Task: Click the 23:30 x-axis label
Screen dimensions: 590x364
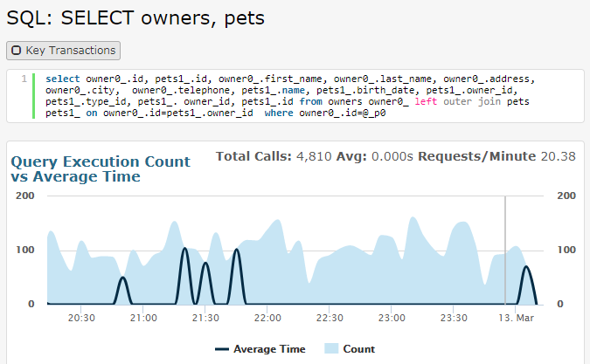Action: (x=454, y=318)
